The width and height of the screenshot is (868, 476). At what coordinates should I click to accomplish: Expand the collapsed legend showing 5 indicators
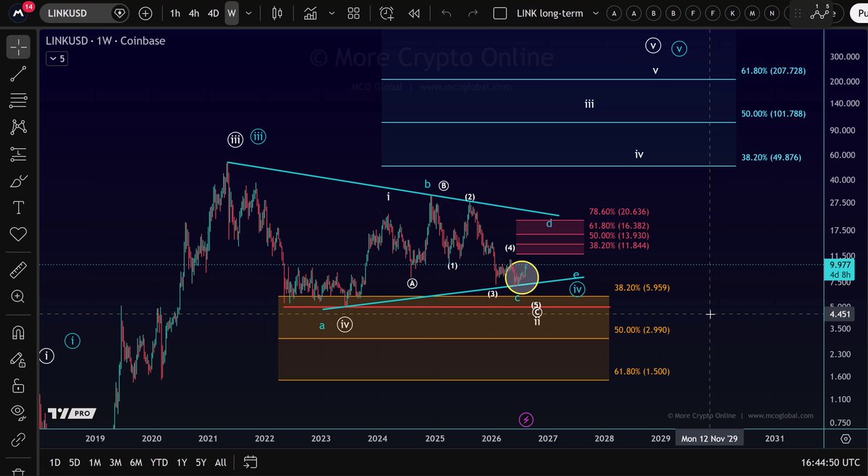pos(57,59)
